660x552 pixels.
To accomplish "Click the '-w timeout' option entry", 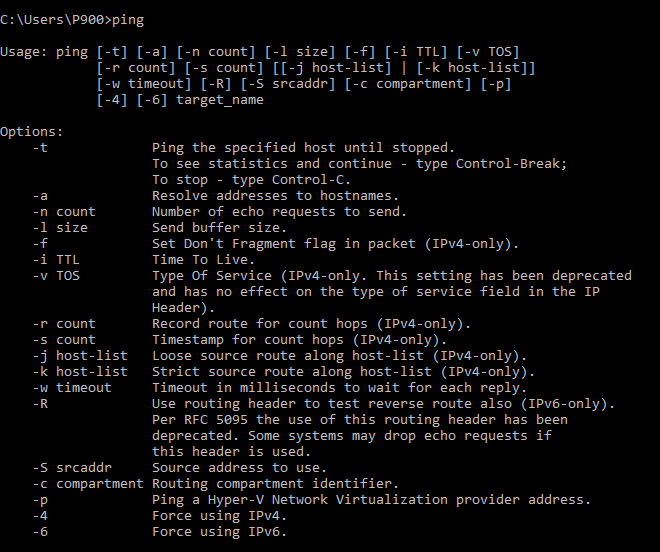I will click(72, 388).
